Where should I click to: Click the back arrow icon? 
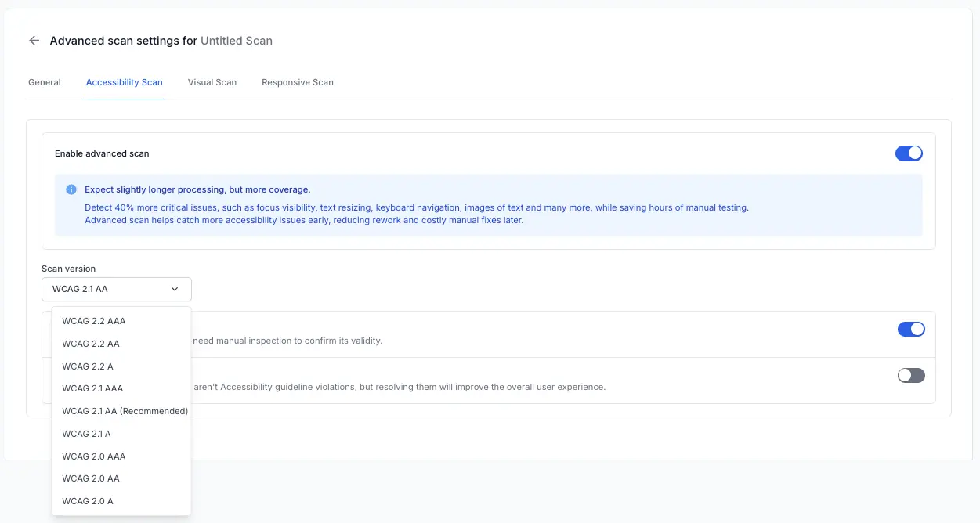[34, 41]
